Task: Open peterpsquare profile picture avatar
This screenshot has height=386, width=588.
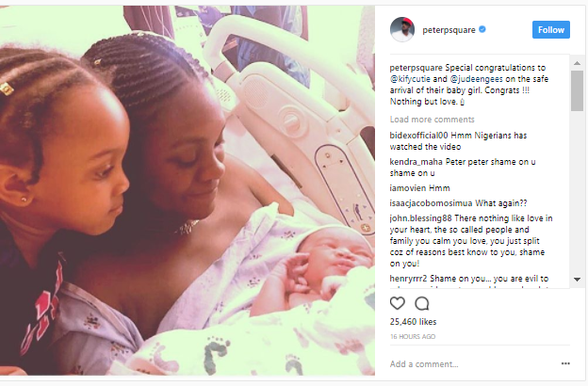Action: 402,29
